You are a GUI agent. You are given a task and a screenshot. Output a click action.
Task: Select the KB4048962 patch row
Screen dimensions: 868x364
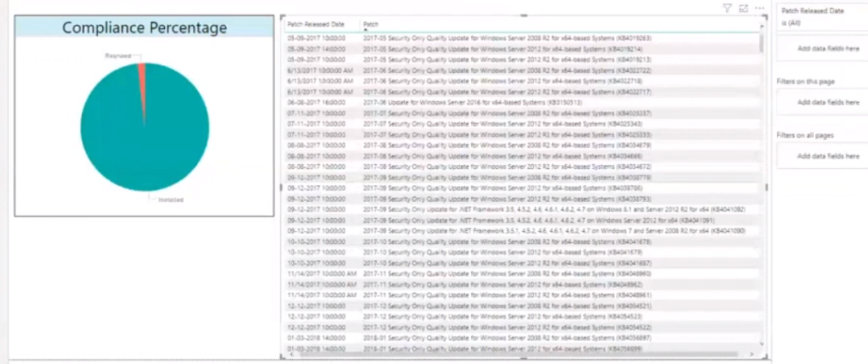523,285
